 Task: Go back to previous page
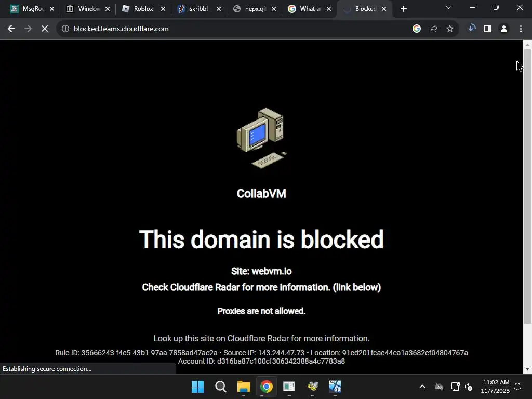coord(11,29)
